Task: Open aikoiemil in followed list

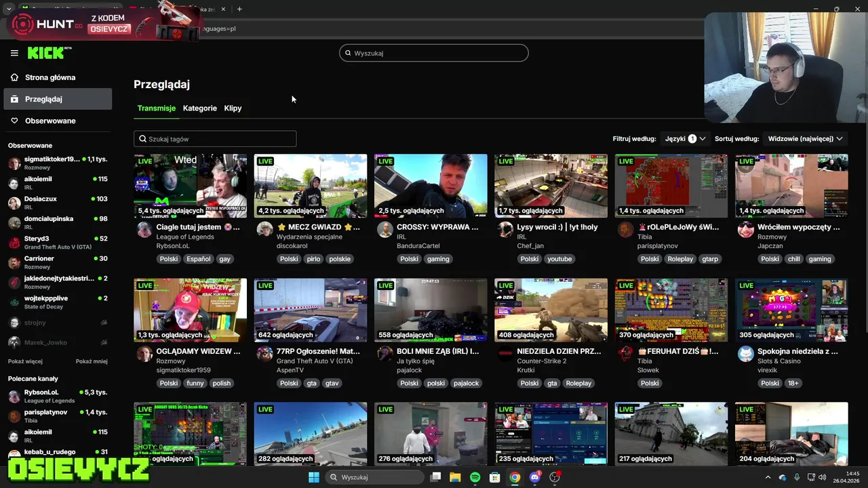Action: tap(58, 182)
